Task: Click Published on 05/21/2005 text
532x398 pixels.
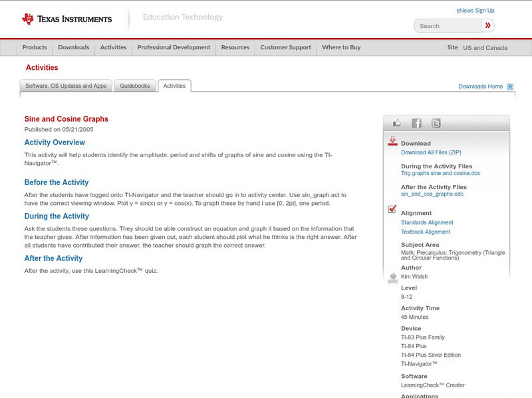Action: point(59,129)
